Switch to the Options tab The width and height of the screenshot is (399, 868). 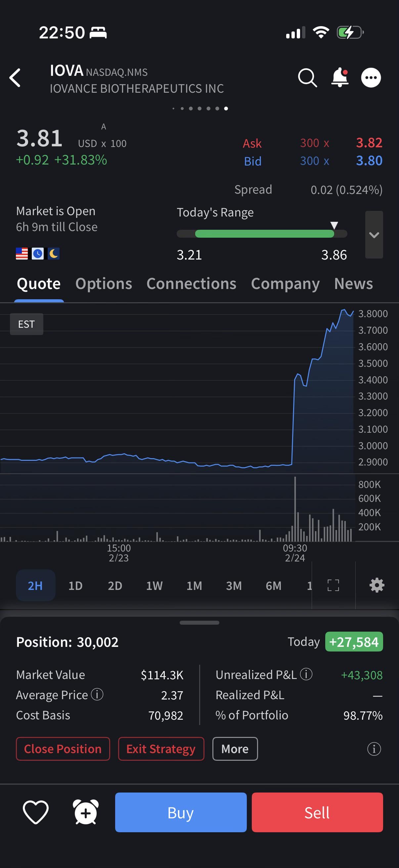(104, 284)
